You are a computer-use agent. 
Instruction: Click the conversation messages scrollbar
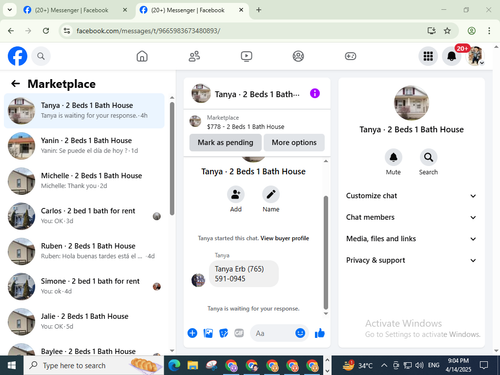[326, 253]
